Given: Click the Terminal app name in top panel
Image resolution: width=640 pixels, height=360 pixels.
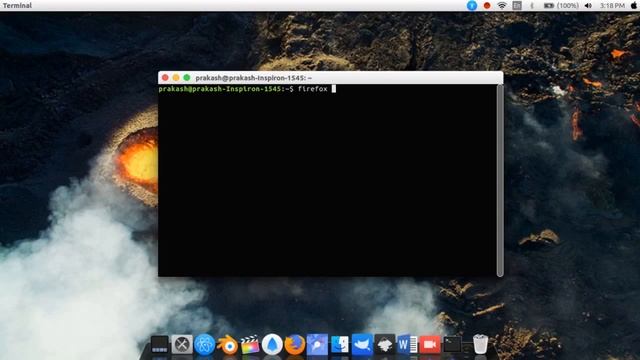Looking at the screenshot, I should (17, 5).
